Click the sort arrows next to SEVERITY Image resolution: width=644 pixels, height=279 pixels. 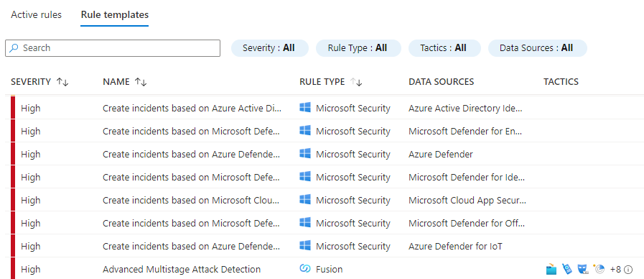click(x=62, y=82)
